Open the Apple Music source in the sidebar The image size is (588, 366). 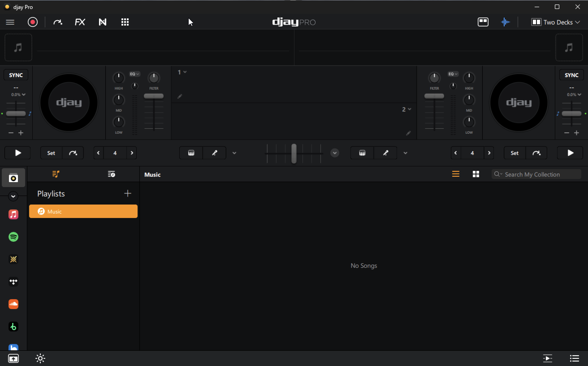click(13, 214)
